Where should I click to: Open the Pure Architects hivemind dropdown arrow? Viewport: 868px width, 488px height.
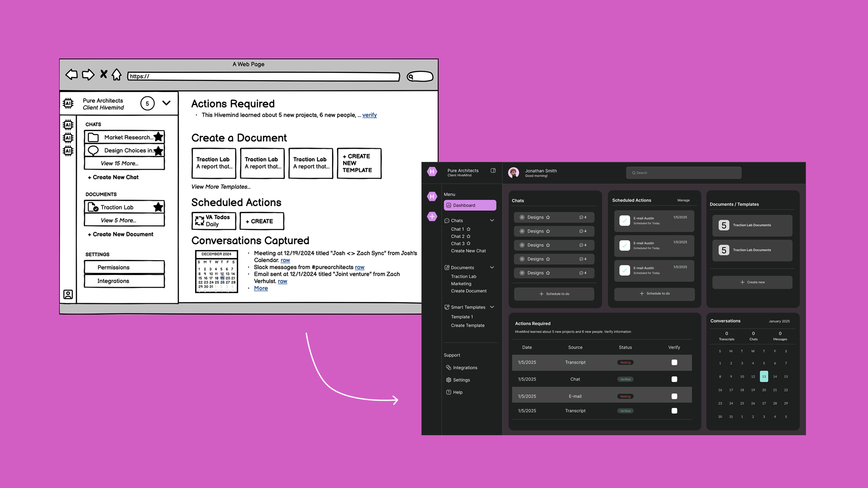(166, 103)
